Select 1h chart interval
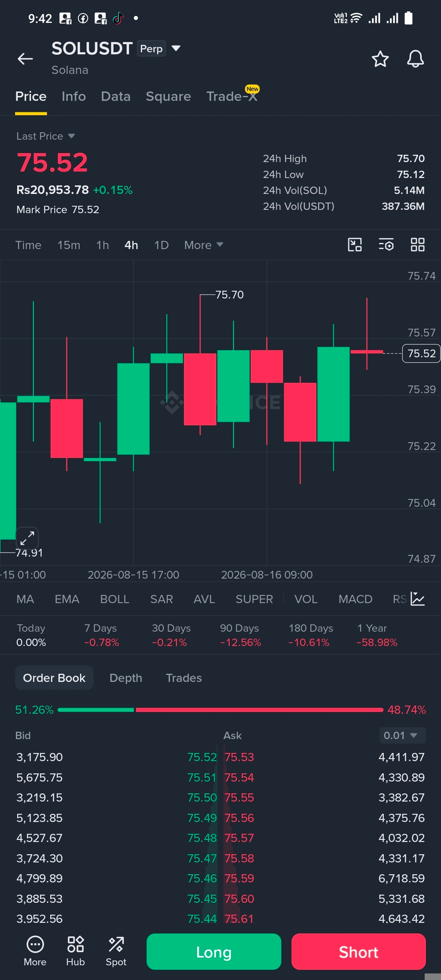 (x=102, y=245)
